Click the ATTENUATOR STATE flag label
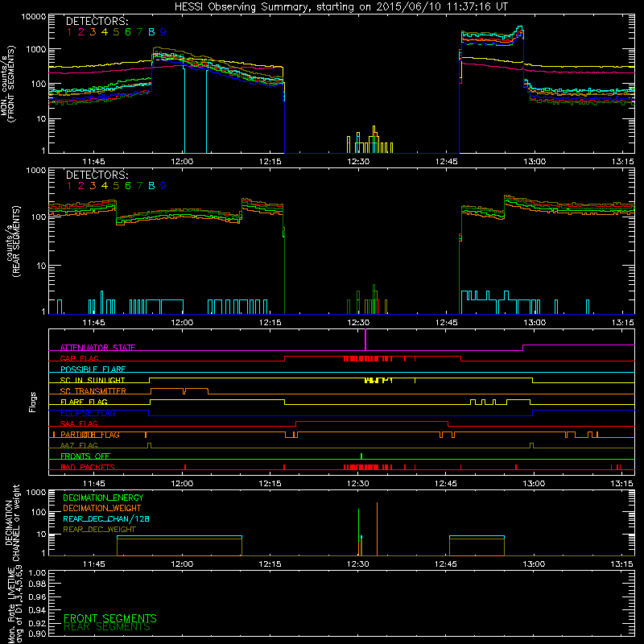This screenshot has width=644, height=644. (x=97, y=348)
